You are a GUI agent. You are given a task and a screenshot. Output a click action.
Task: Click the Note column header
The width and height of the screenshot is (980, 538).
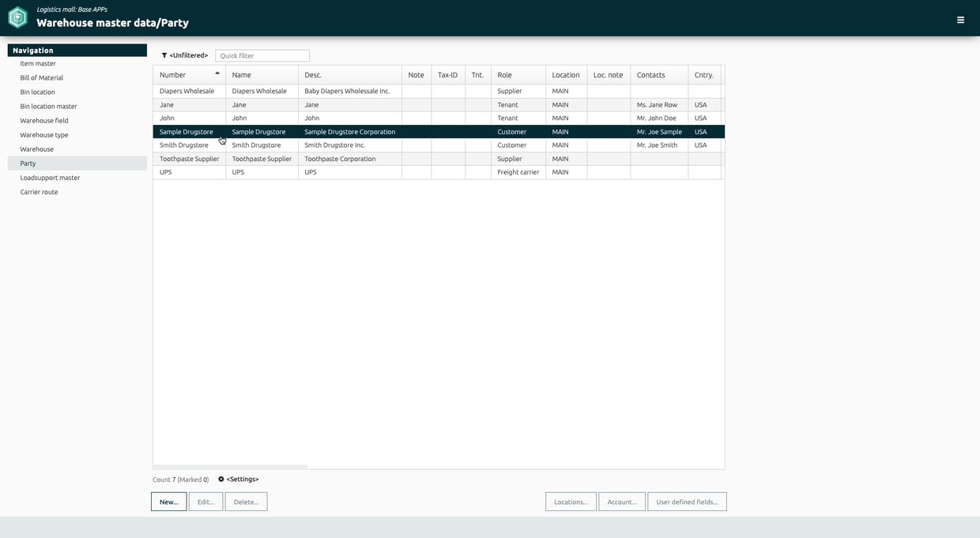tap(416, 75)
